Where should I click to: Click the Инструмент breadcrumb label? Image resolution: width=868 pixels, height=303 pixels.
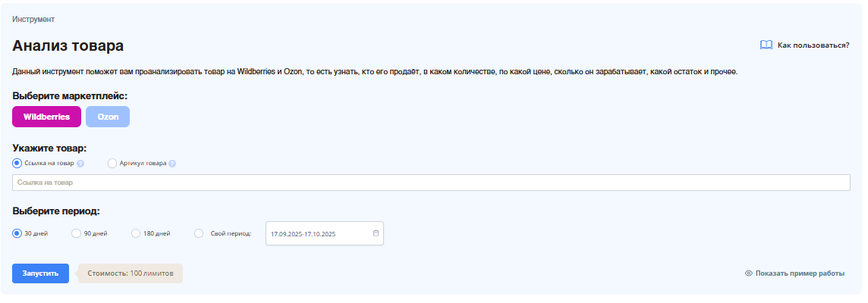33,20
